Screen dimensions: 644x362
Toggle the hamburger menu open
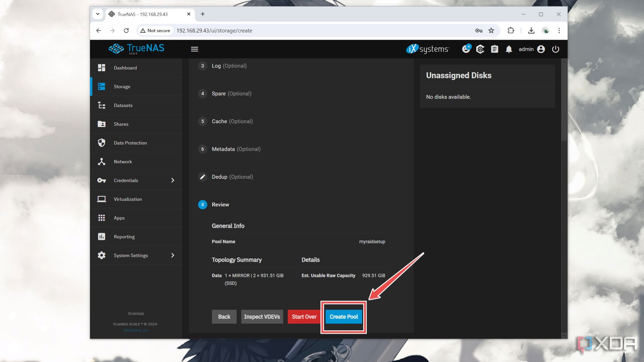pyautogui.click(x=194, y=49)
